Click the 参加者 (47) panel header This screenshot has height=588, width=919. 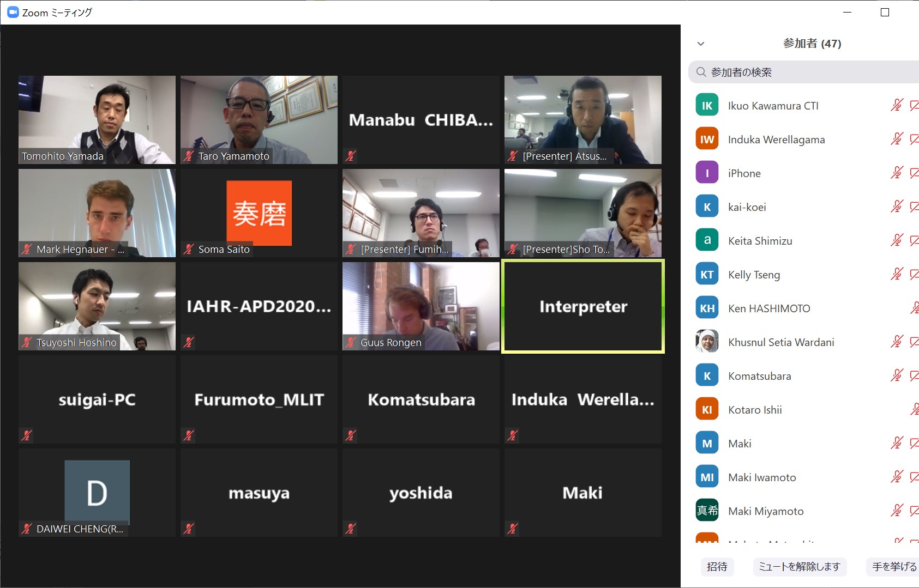click(x=812, y=43)
